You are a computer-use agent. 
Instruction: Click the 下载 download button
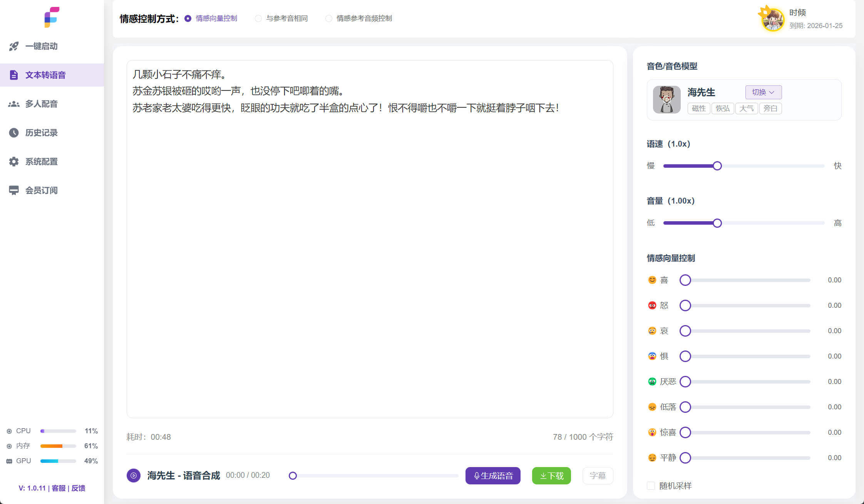(551, 476)
